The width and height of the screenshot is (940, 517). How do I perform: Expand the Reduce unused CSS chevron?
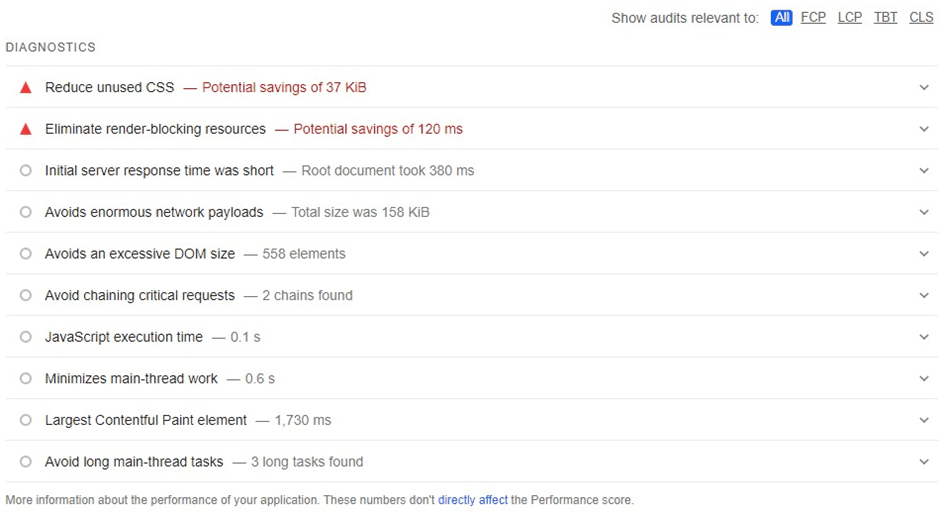924,88
